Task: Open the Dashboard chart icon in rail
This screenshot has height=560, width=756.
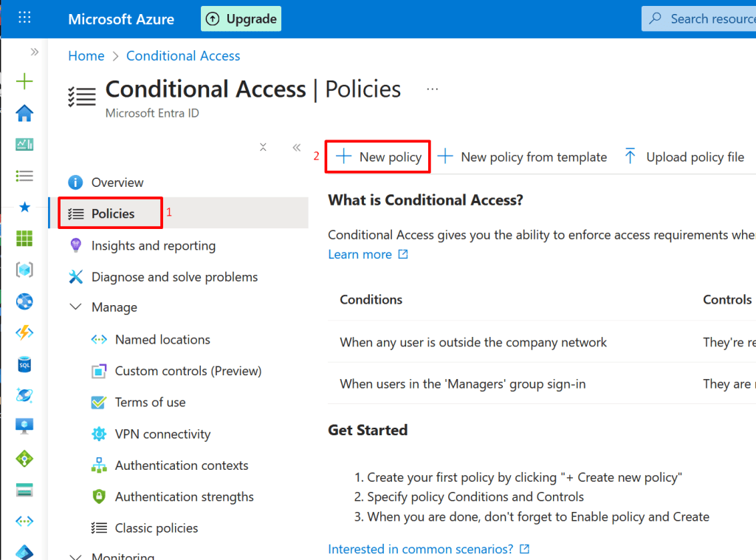Action: point(24,145)
